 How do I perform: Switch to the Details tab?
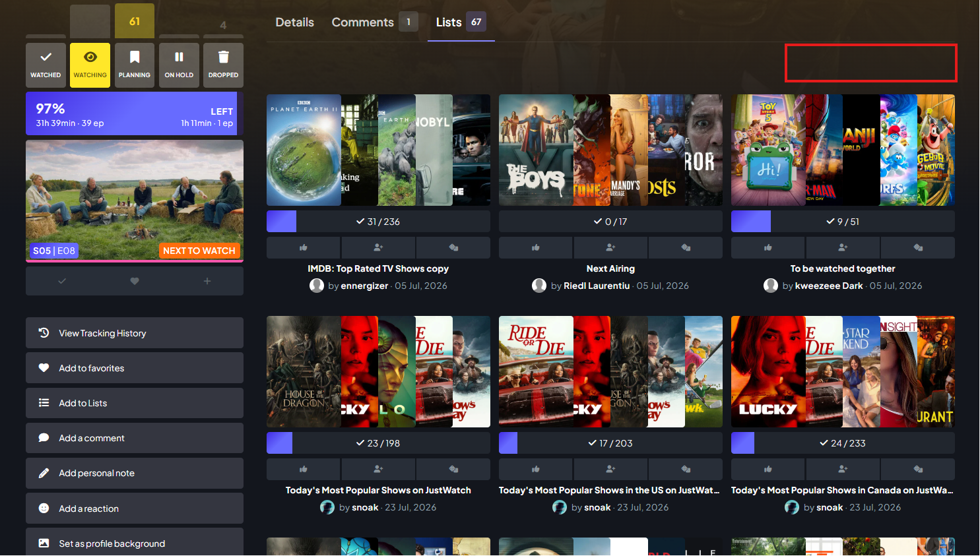[x=295, y=22]
